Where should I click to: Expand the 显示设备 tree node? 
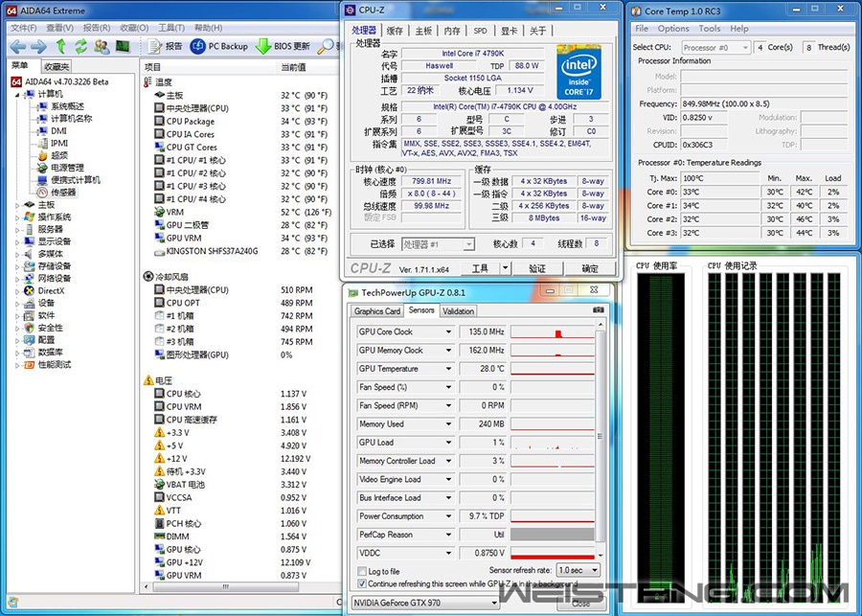17,241
